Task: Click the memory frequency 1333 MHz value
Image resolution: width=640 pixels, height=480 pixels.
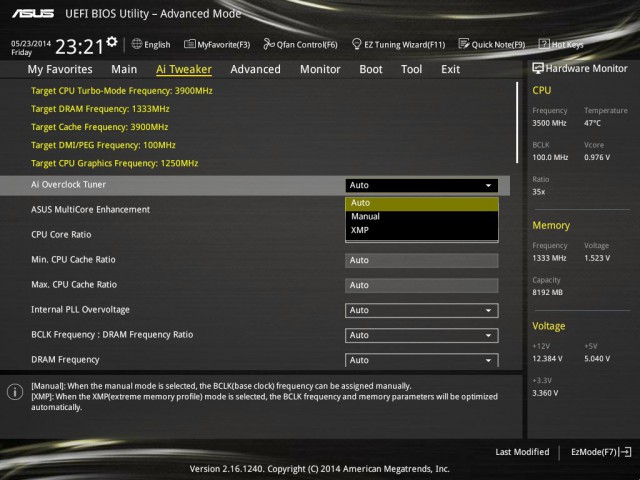Action: coord(549,258)
